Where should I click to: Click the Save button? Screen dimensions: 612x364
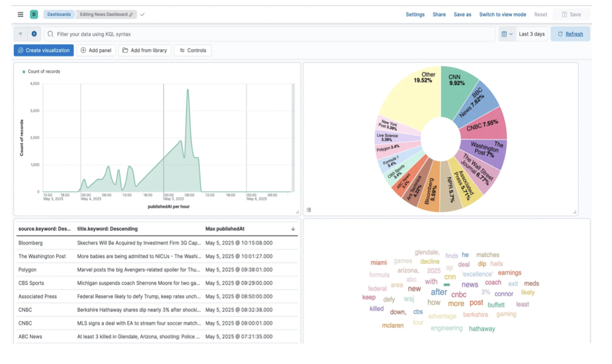click(x=571, y=15)
